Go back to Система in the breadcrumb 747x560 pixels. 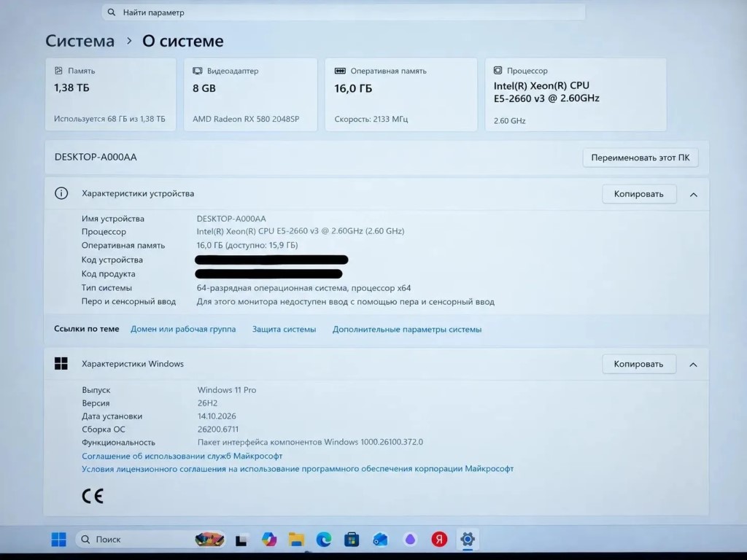pyautogui.click(x=80, y=41)
